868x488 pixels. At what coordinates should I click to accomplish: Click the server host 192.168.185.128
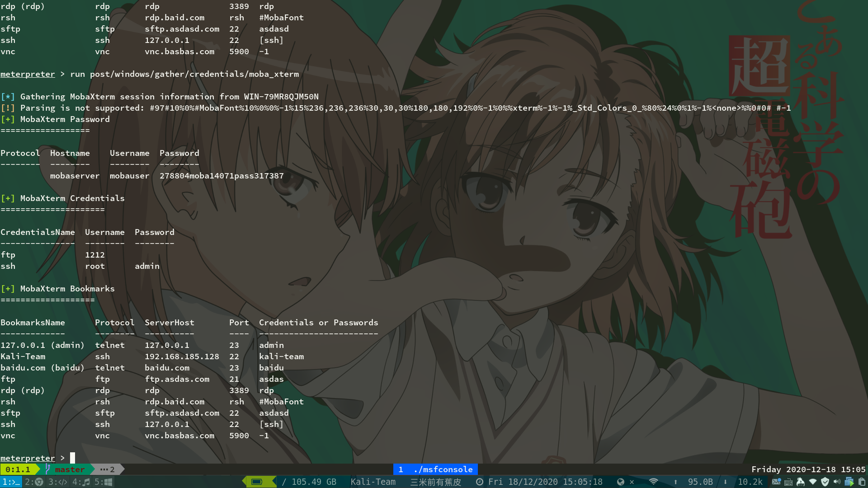(182, 357)
